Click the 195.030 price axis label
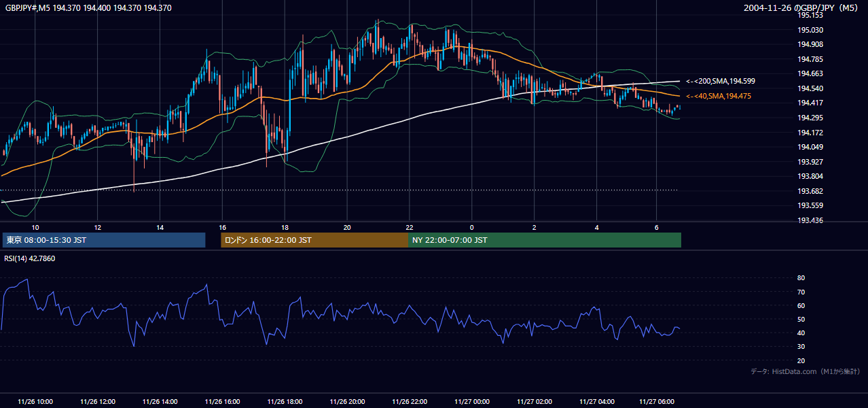Image resolution: width=868 pixels, height=408 pixels. [x=810, y=30]
